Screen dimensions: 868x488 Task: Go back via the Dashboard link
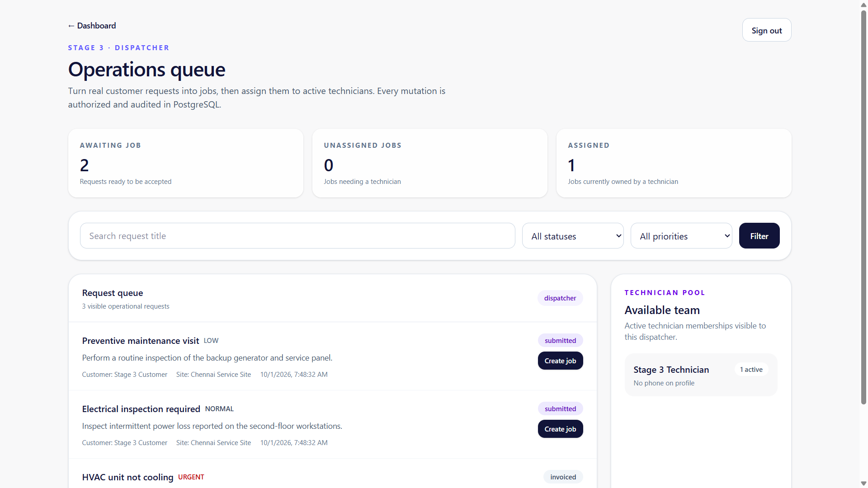point(92,26)
